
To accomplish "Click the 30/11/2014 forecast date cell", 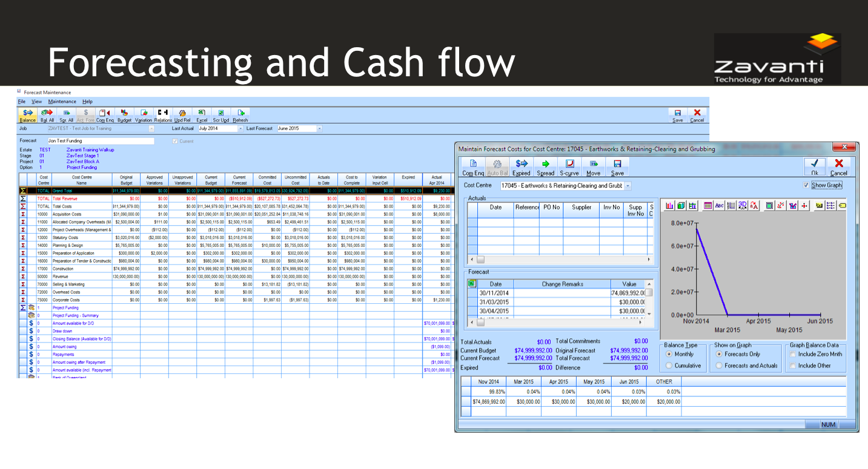I will point(496,293).
